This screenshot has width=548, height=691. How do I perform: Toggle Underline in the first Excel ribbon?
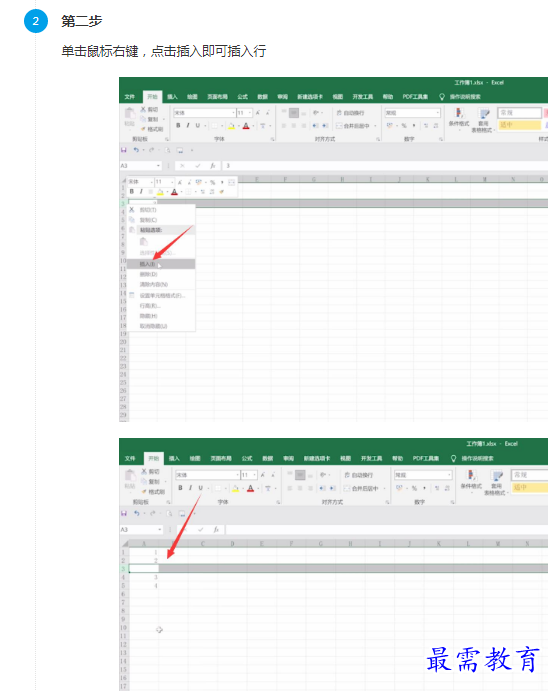pos(198,126)
